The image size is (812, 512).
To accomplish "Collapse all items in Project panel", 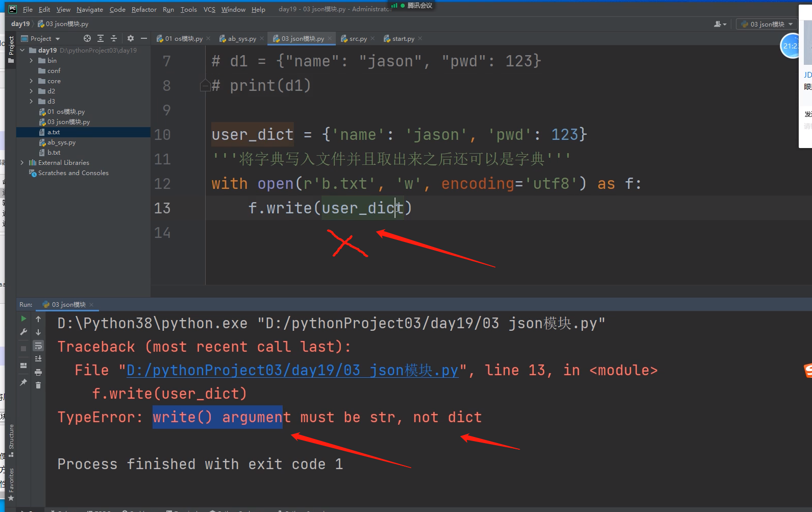I will click(114, 38).
